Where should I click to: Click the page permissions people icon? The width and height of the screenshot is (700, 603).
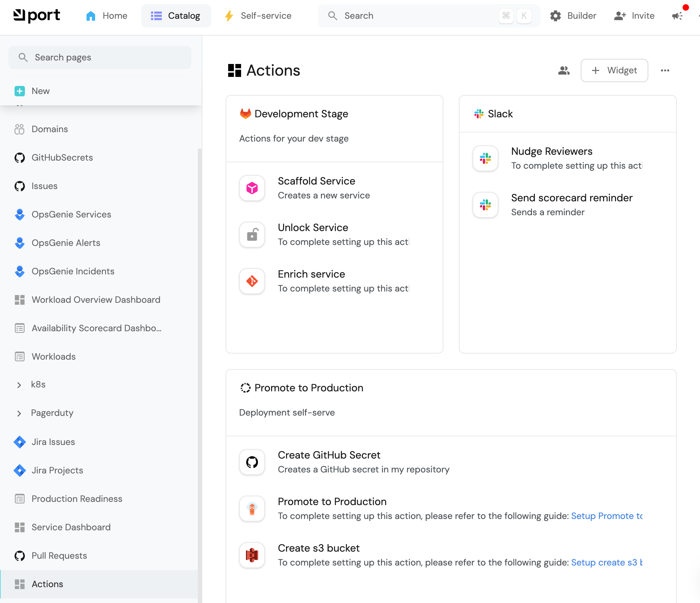564,70
